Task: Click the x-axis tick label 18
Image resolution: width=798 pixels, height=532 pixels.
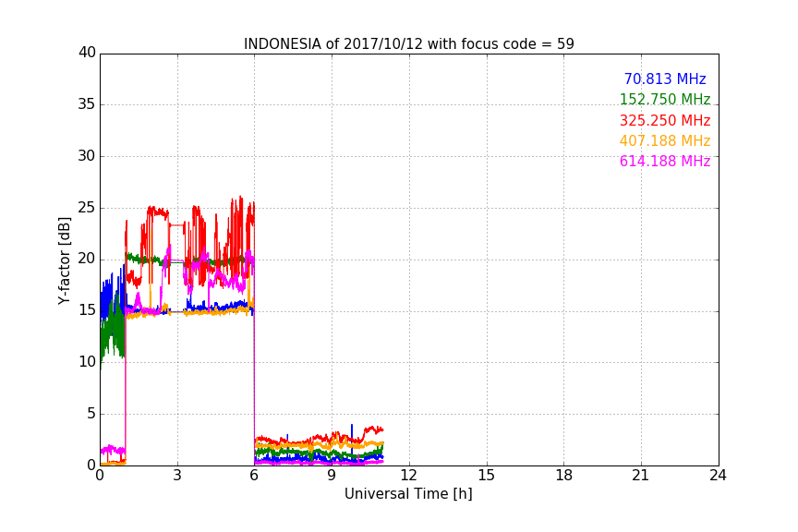Action: point(564,476)
